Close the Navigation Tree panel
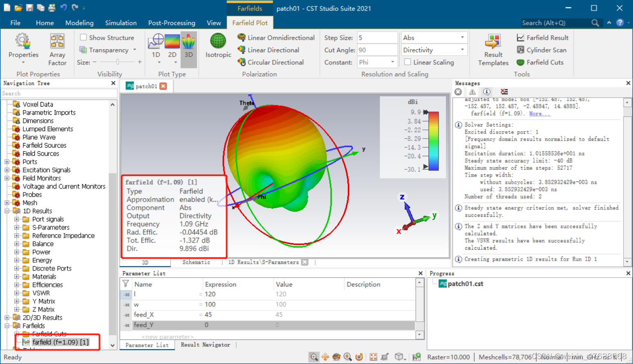Viewport: 633px width, 364px height. tap(113, 83)
